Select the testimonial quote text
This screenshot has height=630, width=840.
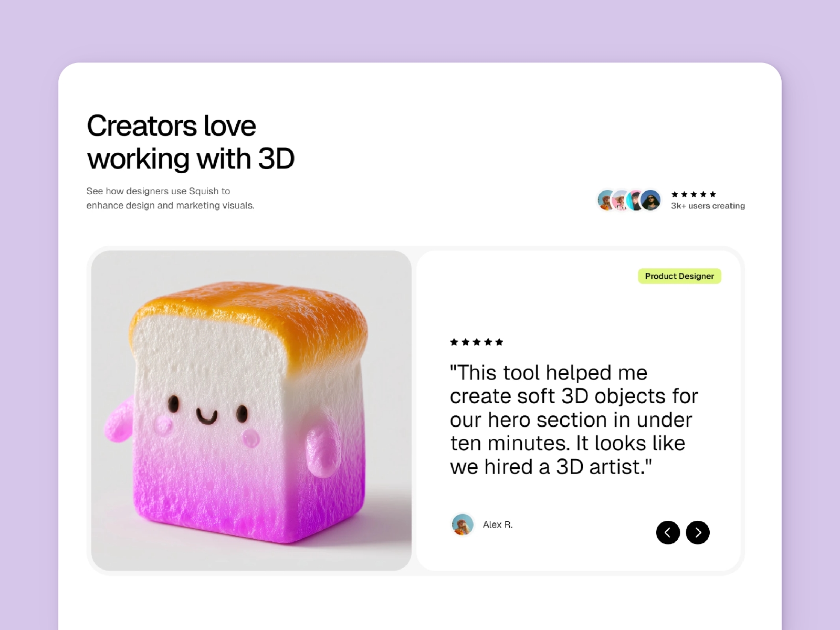point(574,419)
